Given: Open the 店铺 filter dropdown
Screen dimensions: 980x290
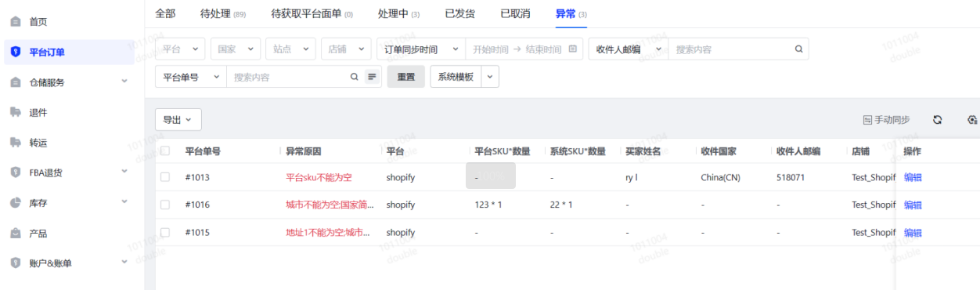Looking at the screenshot, I should click(346, 49).
